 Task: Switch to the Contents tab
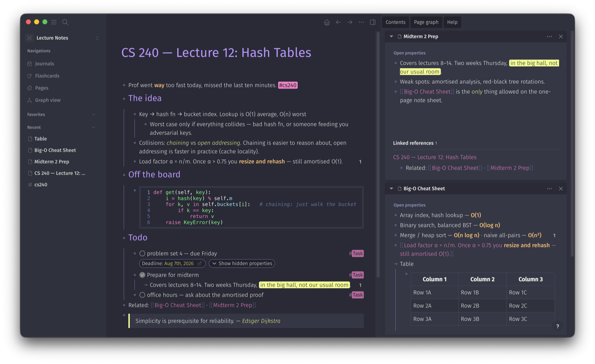pyautogui.click(x=395, y=22)
